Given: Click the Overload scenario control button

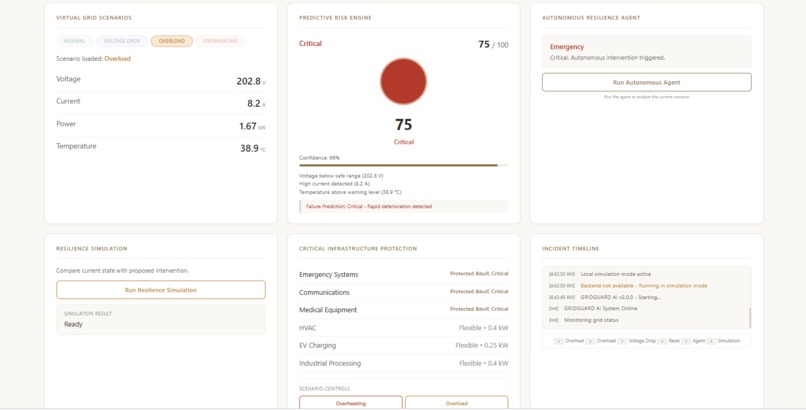Looking at the screenshot, I should pyautogui.click(x=456, y=403).
